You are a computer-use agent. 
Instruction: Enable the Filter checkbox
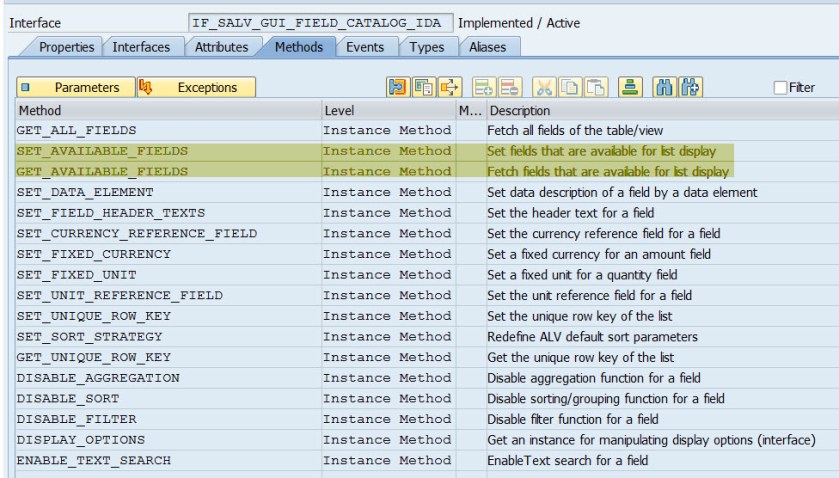(x=780, y=88)
